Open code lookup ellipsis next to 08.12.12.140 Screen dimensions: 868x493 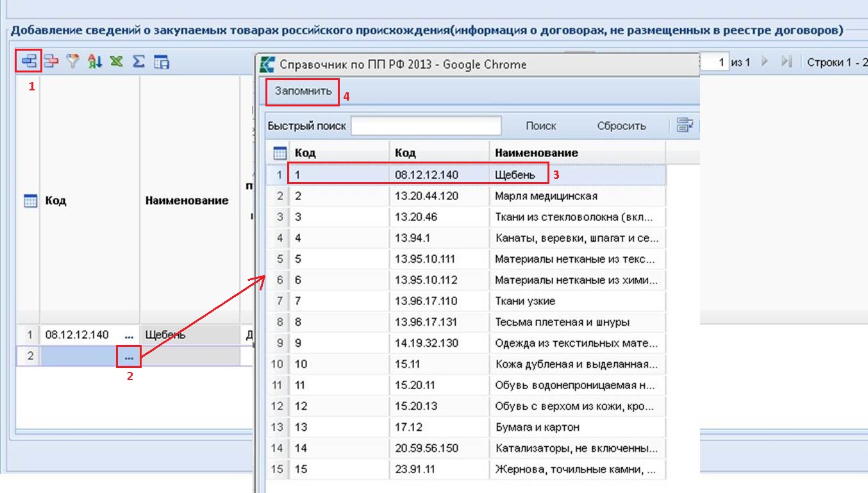(x=129, y=335)
